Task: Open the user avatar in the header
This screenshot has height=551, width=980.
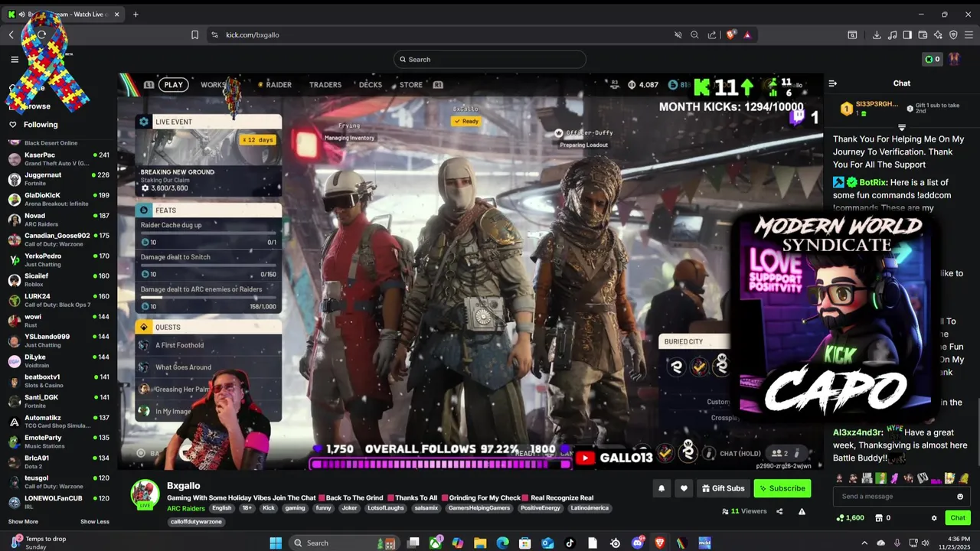Action: tap(954, 59)
